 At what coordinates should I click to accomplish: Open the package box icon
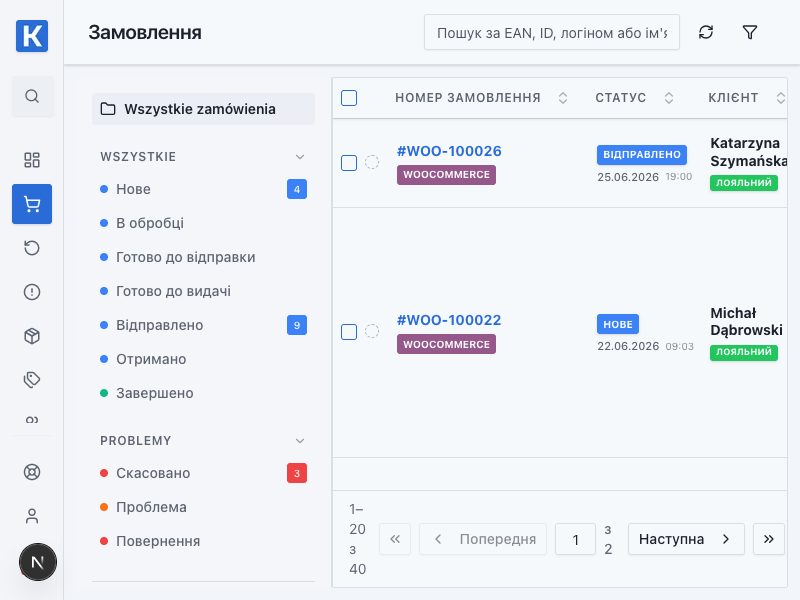pos(32,336)
